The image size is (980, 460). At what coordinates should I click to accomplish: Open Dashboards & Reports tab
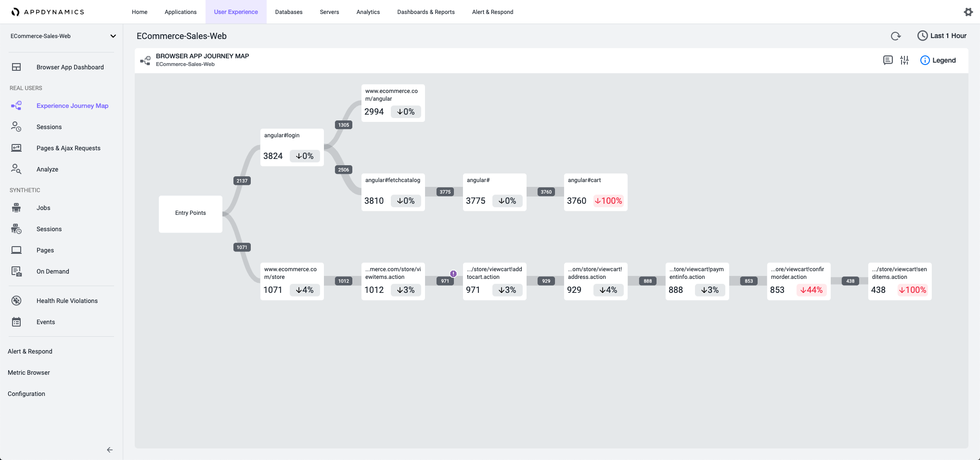(426, 12)
